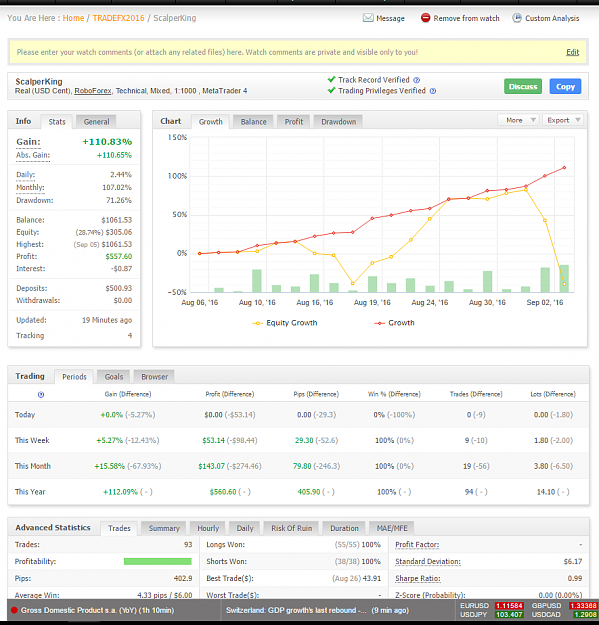This screenshot has width=599, height=625.
Task: Click the EURUSD quote 1.11584
Action: coord(509,606)
